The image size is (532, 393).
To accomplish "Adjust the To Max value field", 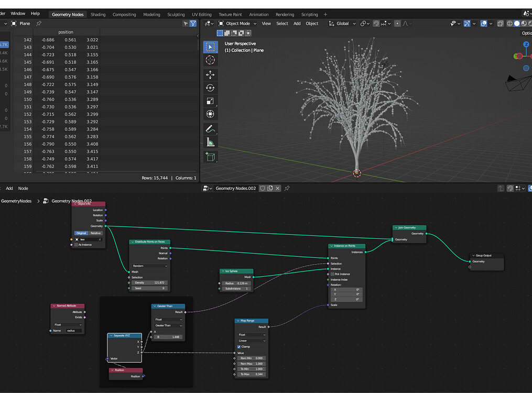I will click(x=252, y=374).
